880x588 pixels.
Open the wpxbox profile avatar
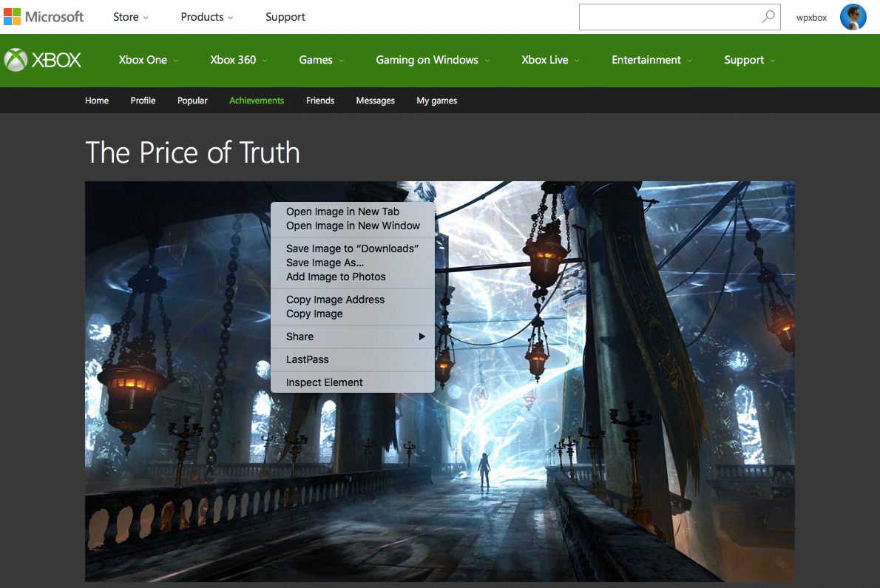click(853, 17)
